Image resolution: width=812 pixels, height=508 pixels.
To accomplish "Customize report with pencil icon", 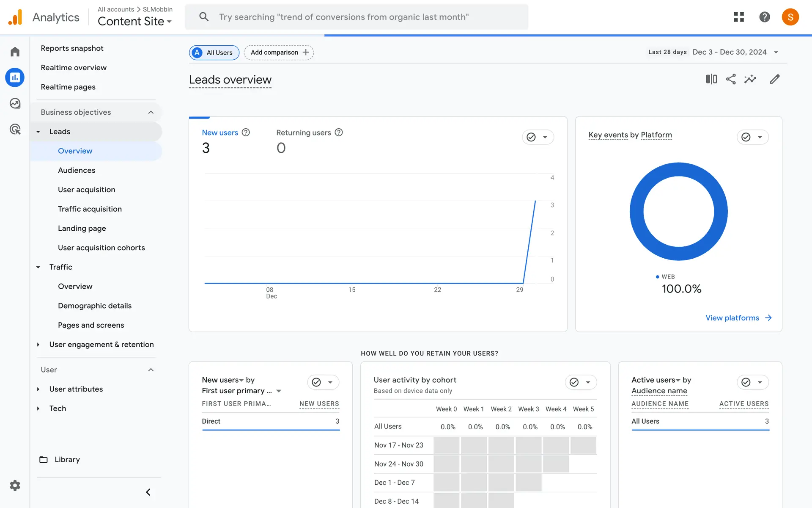I will (x=774, y=79).
